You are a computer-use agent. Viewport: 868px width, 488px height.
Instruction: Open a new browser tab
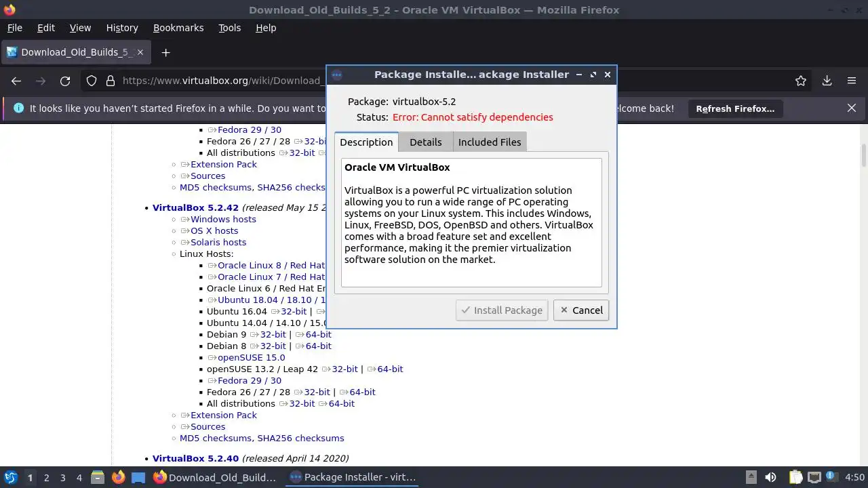[165, 52]
